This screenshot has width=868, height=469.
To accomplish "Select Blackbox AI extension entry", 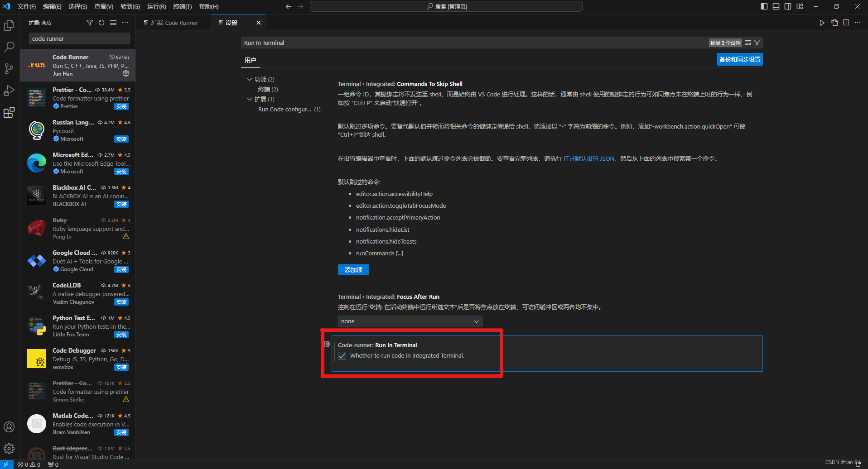I will [x=78, y=196].
